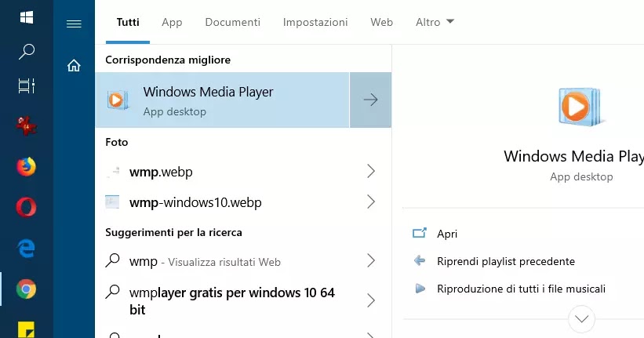Expand the wmp.webp result chevron

[371, 171]
